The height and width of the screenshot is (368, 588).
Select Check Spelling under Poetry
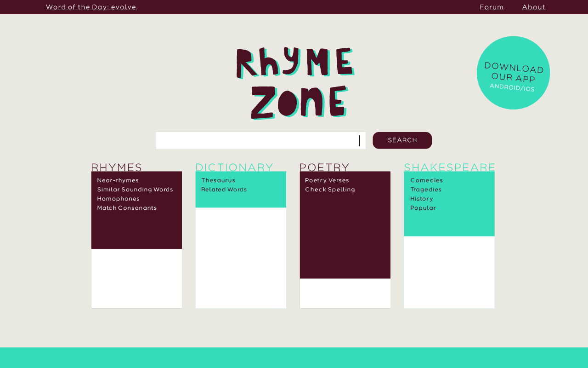pyautogui.click(x=330, y=189)
